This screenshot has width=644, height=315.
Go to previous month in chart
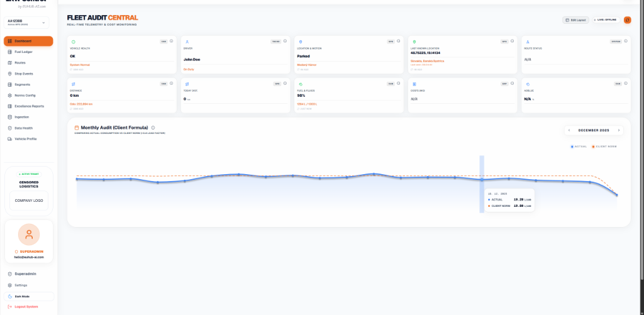[569, 130]
